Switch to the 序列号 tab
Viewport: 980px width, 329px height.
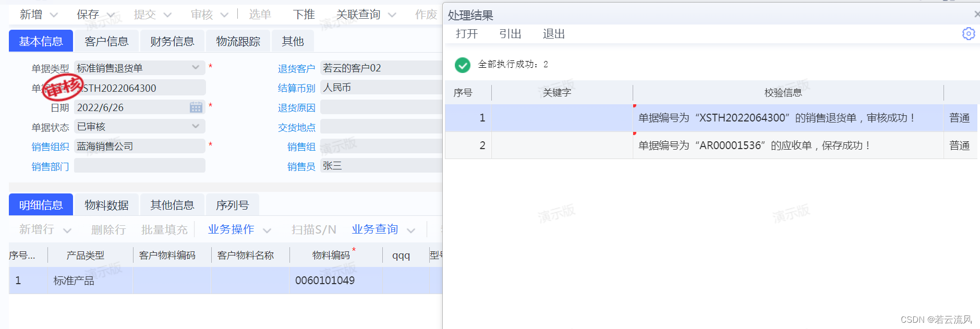coord(233,205)
